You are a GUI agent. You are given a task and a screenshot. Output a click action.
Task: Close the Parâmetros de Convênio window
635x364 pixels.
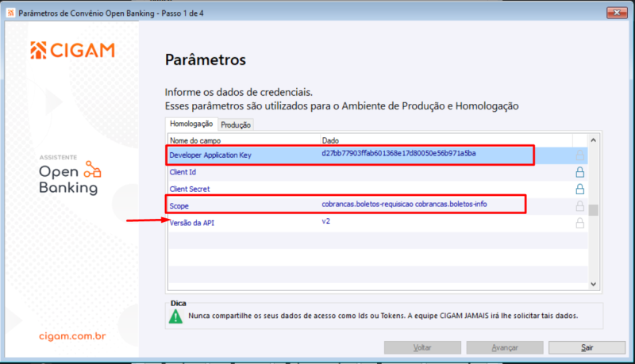pos(617,13)
